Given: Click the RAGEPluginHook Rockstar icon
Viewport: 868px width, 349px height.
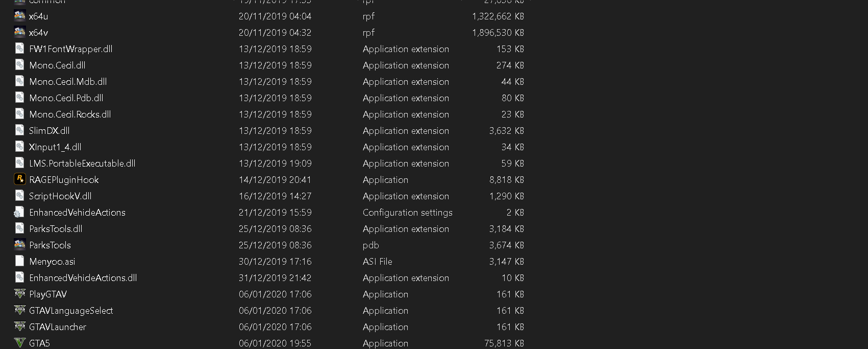Looking at the screenshot, I should pyautogui.click(x=19, y=179).
